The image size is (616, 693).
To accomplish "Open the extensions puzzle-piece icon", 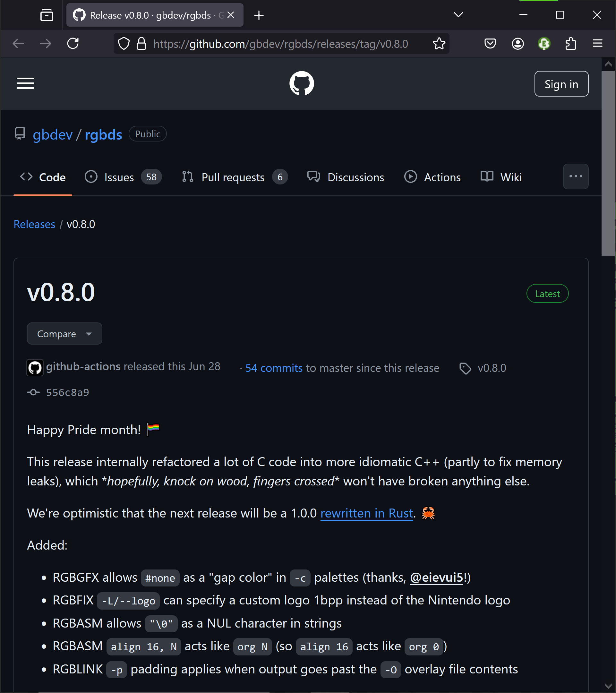I will 571,44.
